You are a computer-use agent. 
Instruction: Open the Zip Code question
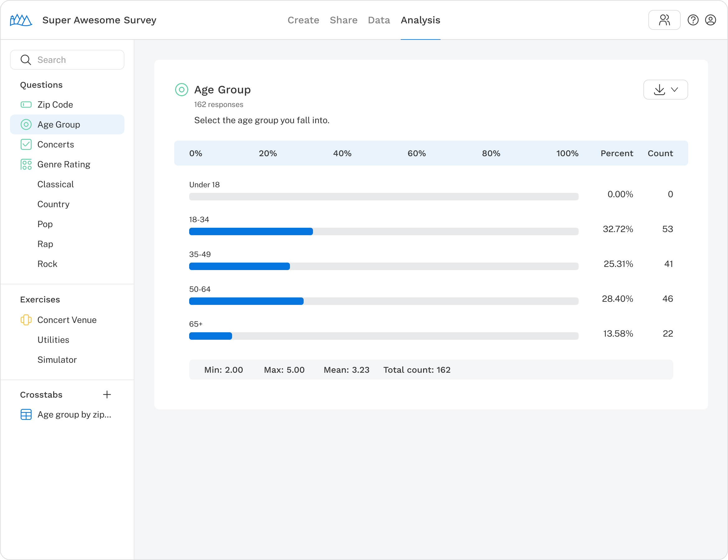67,105
